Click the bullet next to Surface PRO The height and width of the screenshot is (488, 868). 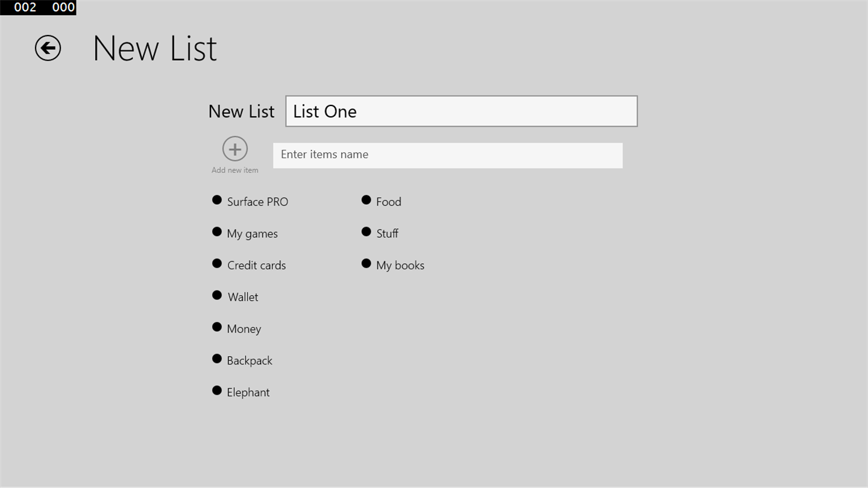(x=217, y=200)
